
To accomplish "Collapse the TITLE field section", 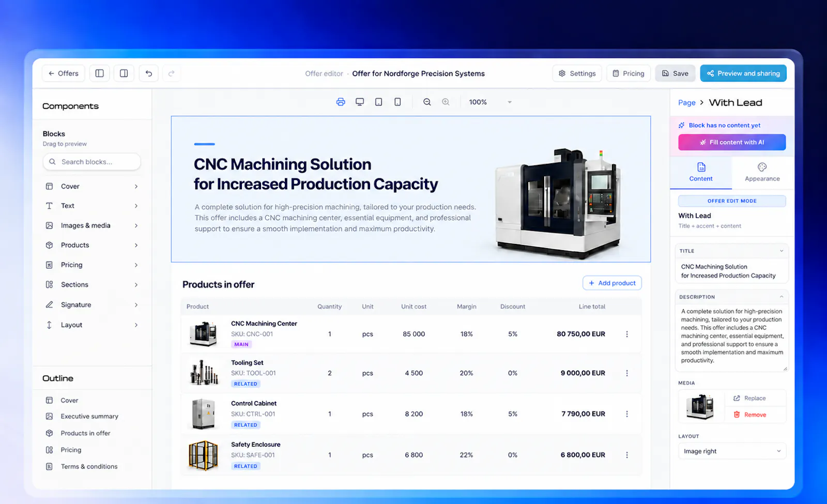I will [782, 251].
